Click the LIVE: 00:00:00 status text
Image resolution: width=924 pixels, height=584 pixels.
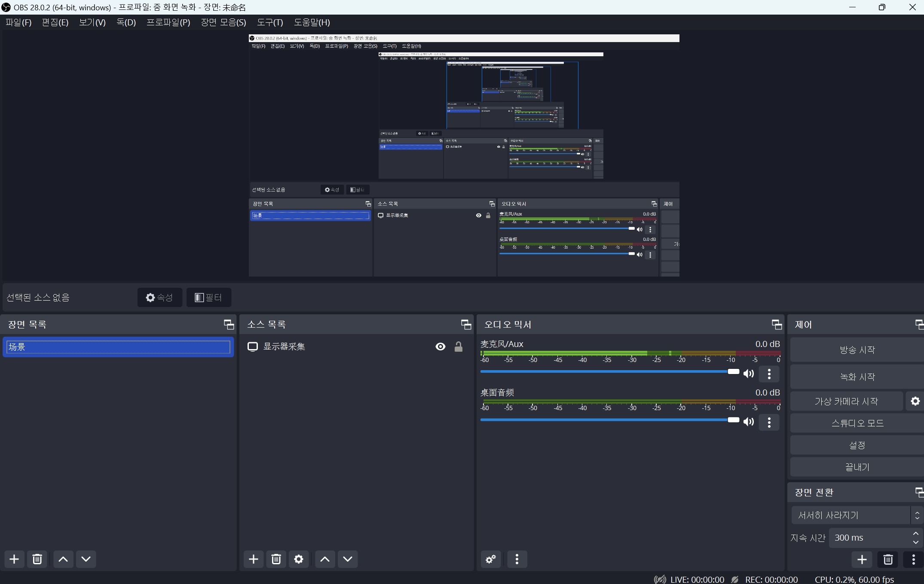pyautogui.click(x=697, y=579)
